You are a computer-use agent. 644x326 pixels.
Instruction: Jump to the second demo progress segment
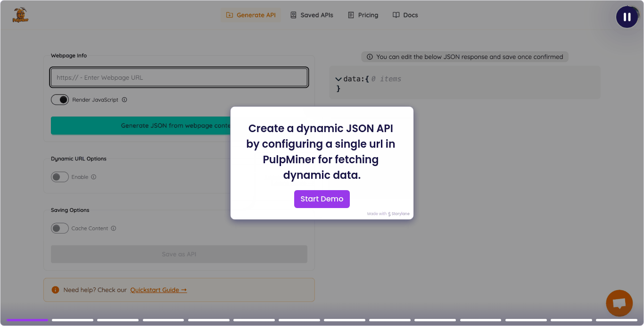73,320
